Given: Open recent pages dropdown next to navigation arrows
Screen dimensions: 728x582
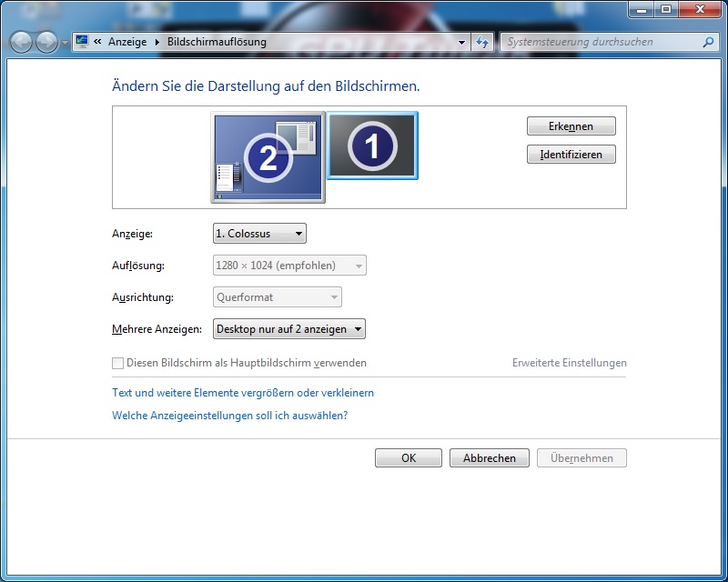Looking at the screenshot, I should click(65, 43).
